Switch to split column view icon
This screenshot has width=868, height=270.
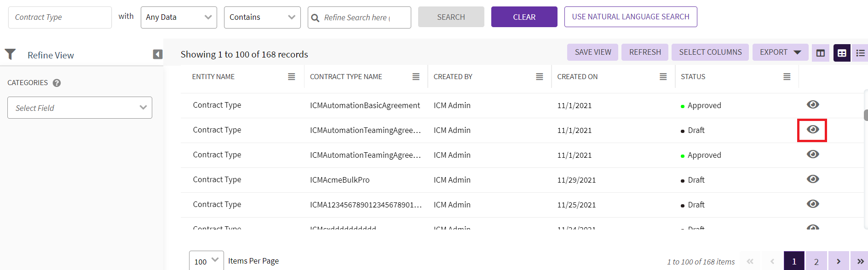820,53
